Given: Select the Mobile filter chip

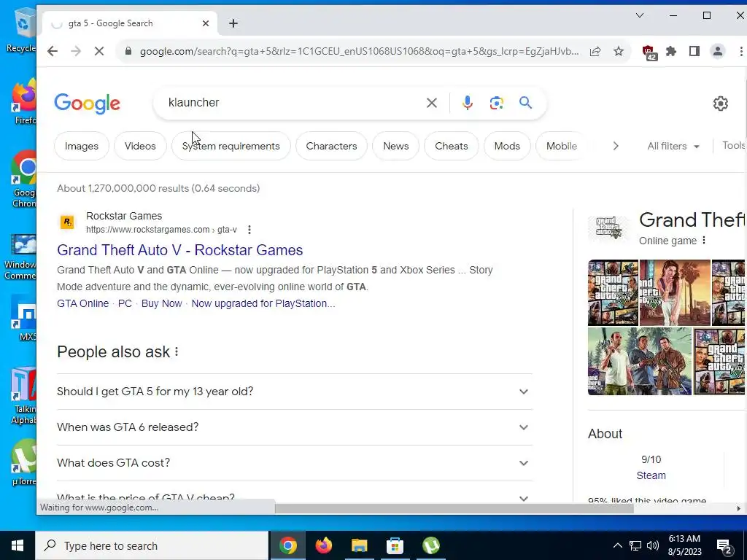Looking at the screenshot, I should [561, 146].
